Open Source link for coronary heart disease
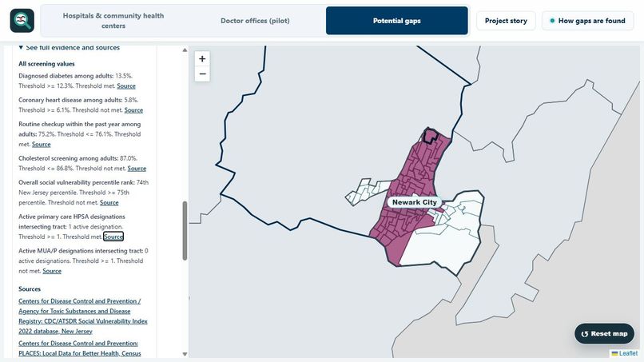 point(133,110)
